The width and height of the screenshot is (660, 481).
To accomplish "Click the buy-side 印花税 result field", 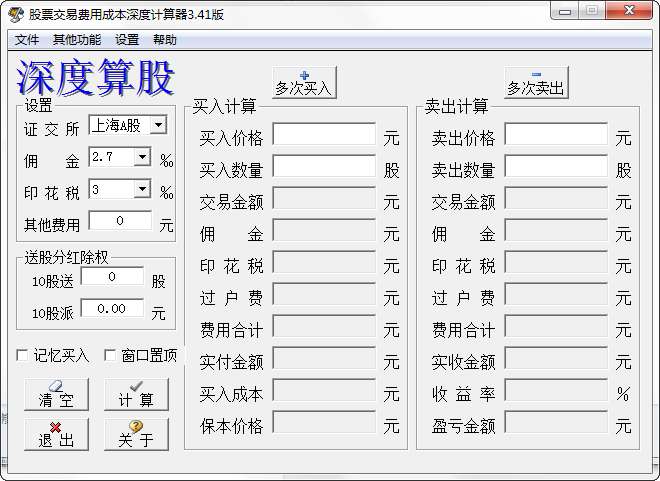I will click(x=324, y=262).
